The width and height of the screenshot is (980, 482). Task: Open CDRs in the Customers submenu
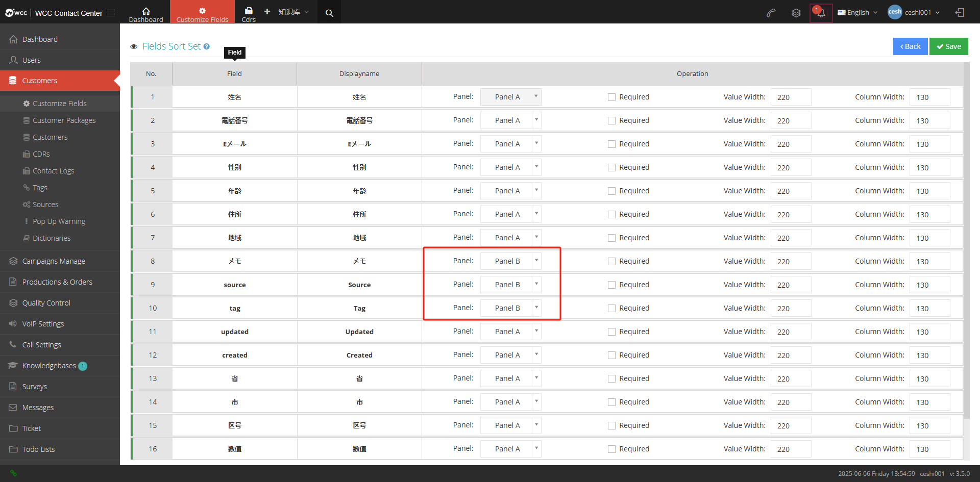click(41, 154)
